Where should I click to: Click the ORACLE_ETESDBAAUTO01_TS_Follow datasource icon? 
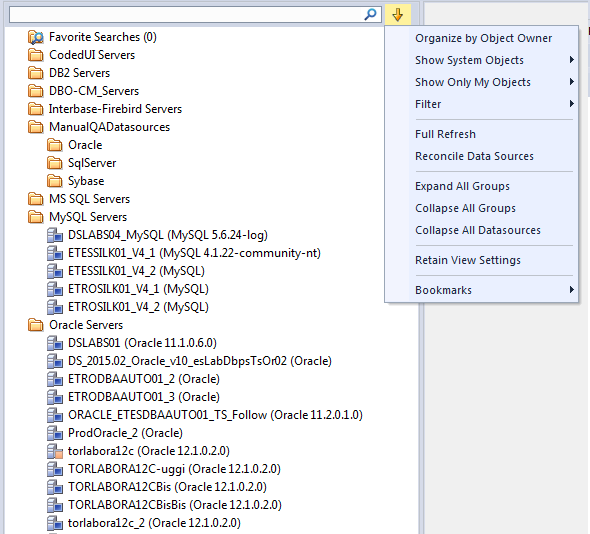(55, 415)
